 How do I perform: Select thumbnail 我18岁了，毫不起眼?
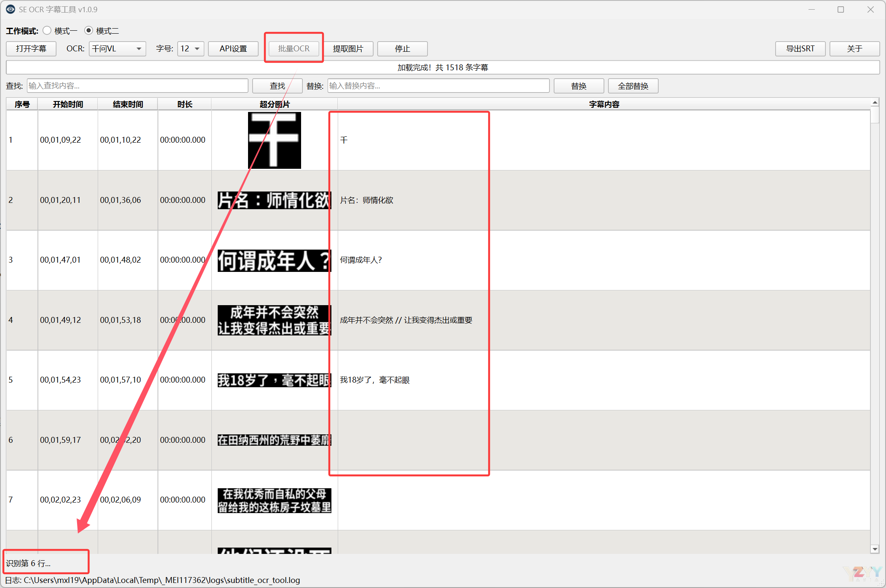coord(275,380)
